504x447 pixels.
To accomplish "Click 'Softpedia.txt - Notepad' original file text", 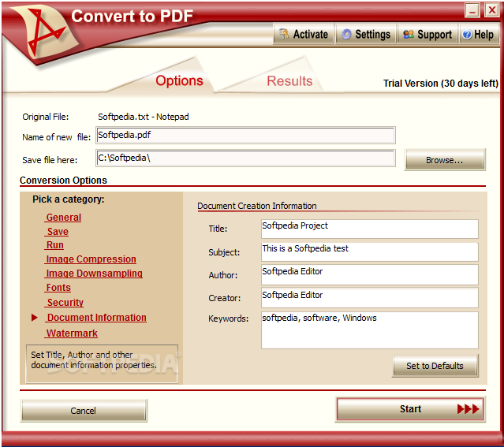I will 144,117.
